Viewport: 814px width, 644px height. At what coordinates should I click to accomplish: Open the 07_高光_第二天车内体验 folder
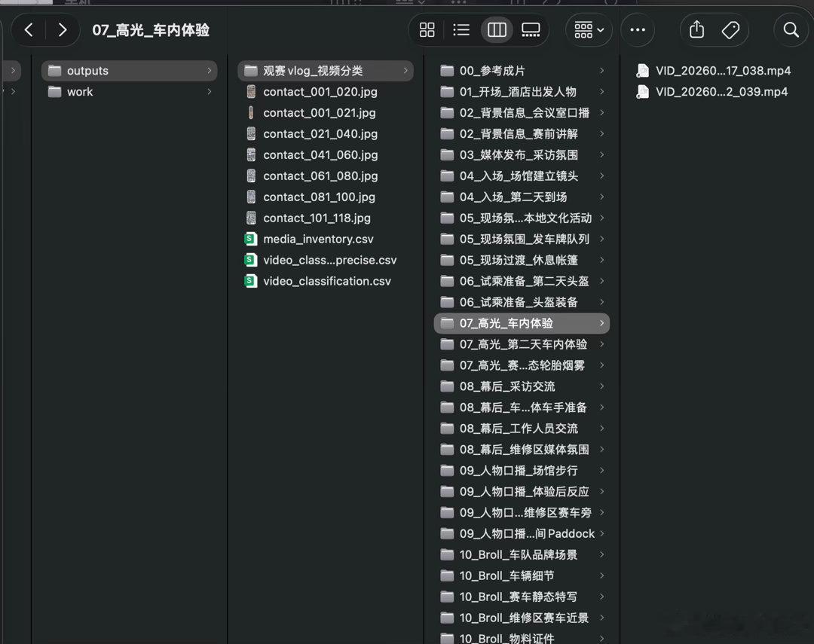click(x=522, y=344)
